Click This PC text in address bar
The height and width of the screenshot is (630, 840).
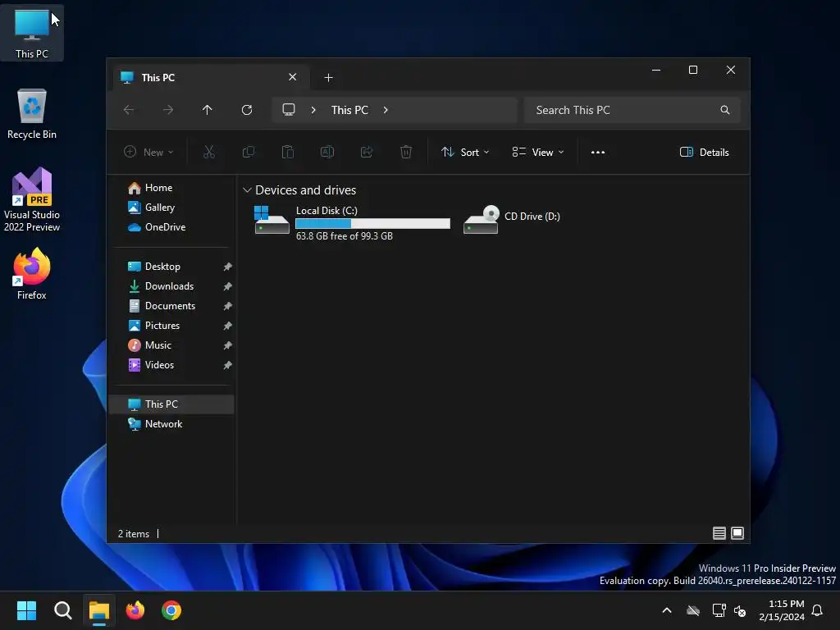pyautogui.click(x=349, y=110)
